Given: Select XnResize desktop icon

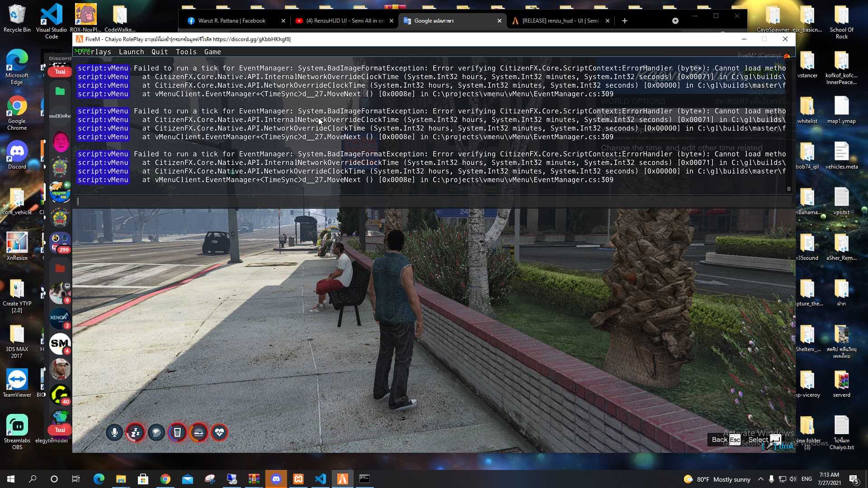Looking at the screenshot, I should pos(17,246).
